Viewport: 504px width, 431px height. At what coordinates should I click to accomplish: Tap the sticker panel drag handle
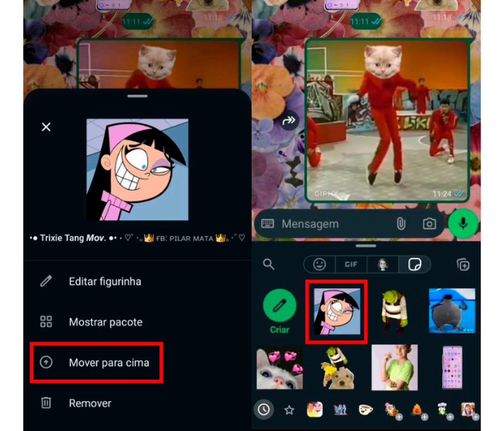pyautogui.click(x=366, y=246)
